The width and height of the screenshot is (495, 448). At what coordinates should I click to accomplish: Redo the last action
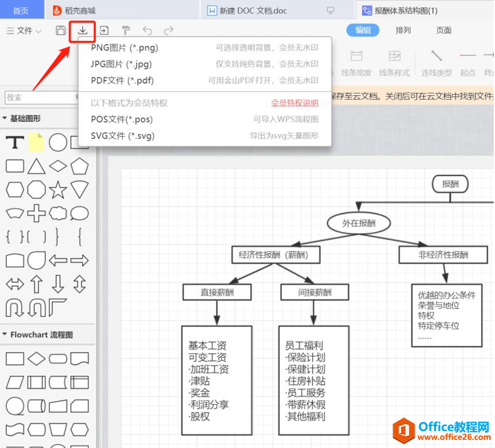pyautogui.click(x=169, y=30)
